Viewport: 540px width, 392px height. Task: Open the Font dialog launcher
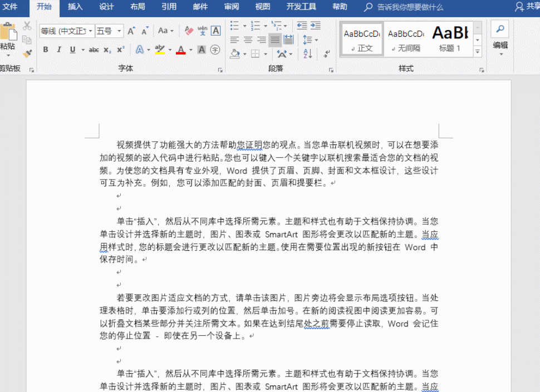[220, 70]
